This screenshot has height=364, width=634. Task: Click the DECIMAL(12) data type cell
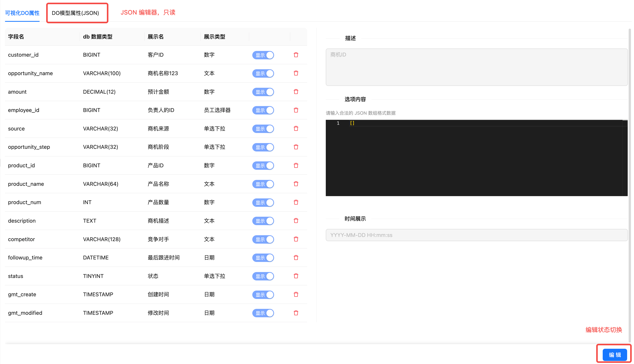pos(99,92)
